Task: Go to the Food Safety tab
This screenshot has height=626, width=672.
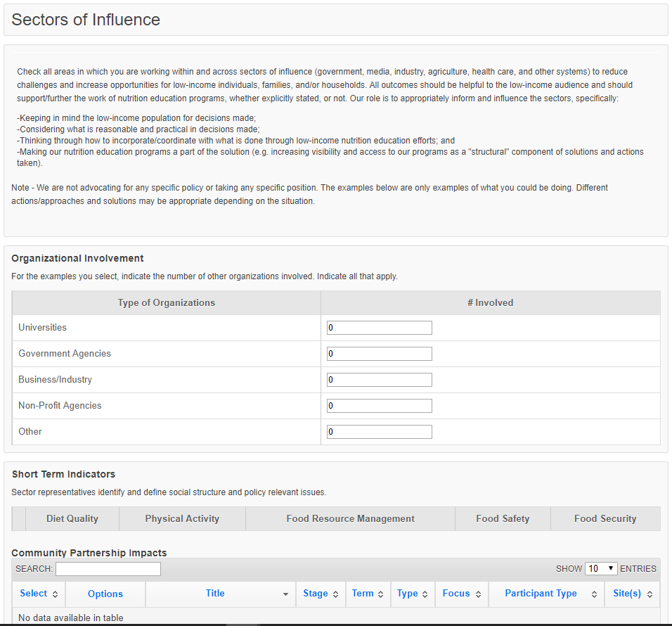Action: (x=503, y=519)
